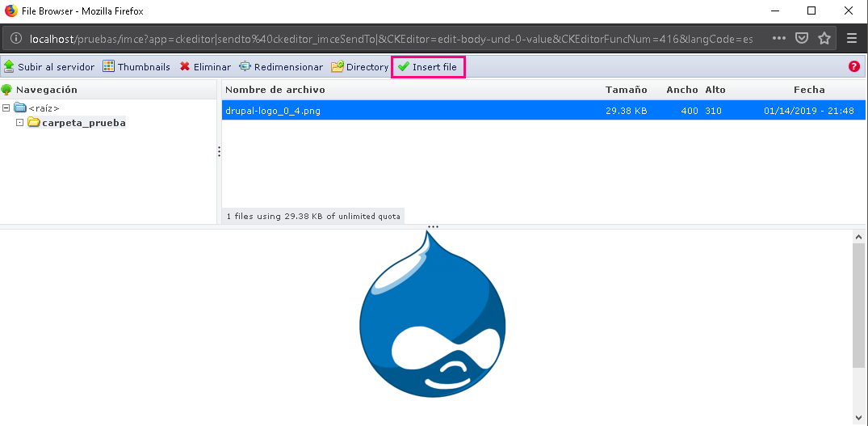Click the 29.38 KB size cell

626,111
